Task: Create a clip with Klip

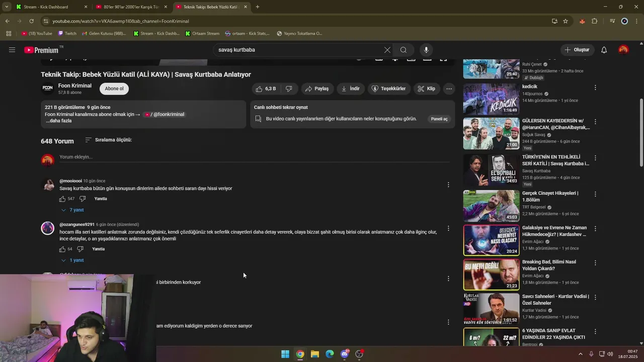Action: pos(426,88)
